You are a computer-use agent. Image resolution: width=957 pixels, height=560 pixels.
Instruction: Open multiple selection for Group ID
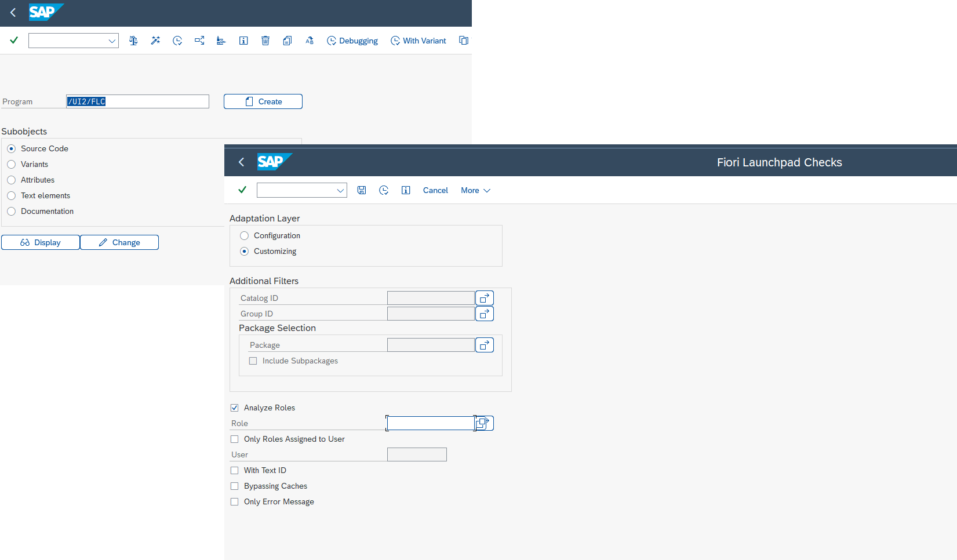pos(485,314)
